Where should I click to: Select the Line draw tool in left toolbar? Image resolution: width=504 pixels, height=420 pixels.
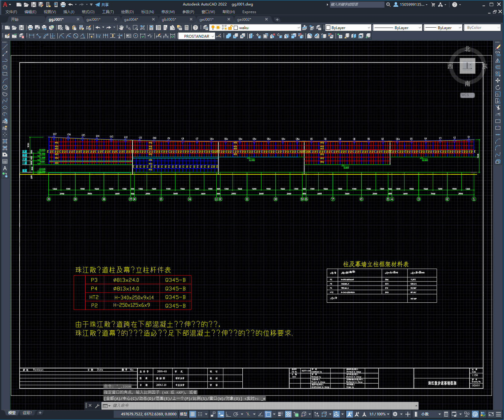pyautogui.click(x=5, y=47)
